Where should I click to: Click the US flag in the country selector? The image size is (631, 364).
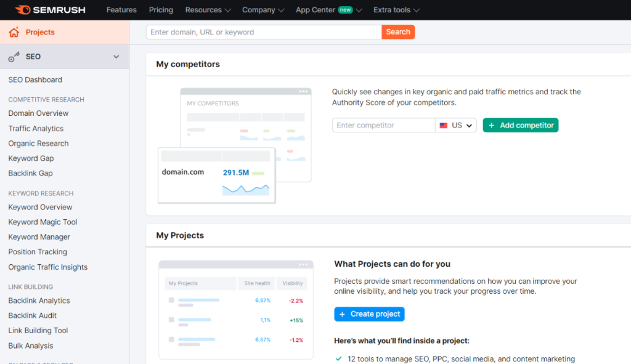tap(445, 124)
